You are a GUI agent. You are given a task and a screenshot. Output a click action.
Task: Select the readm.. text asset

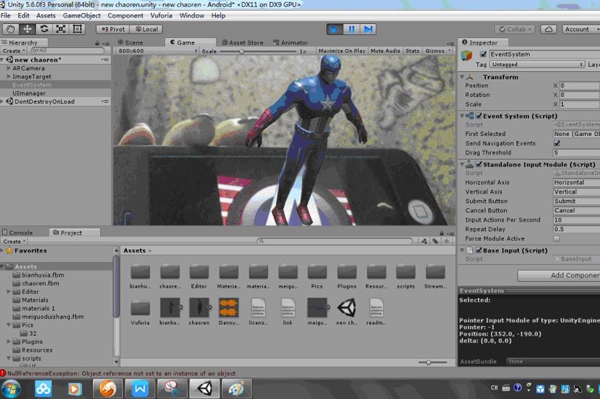[376, 312]
